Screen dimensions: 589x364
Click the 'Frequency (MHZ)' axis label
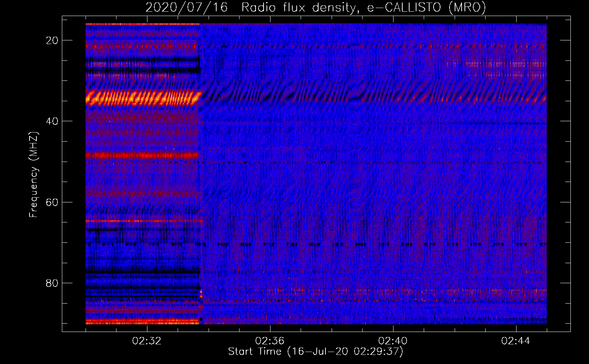[x=33, y=175]
